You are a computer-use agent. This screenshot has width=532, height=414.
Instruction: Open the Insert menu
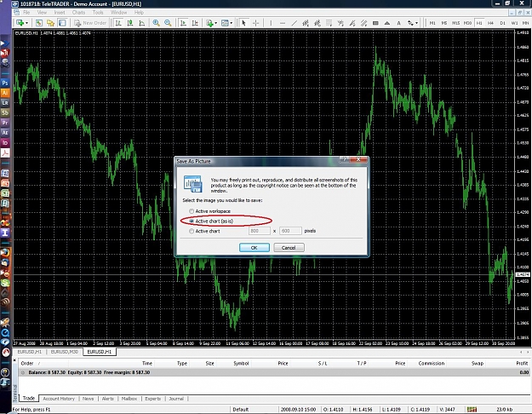60,13
